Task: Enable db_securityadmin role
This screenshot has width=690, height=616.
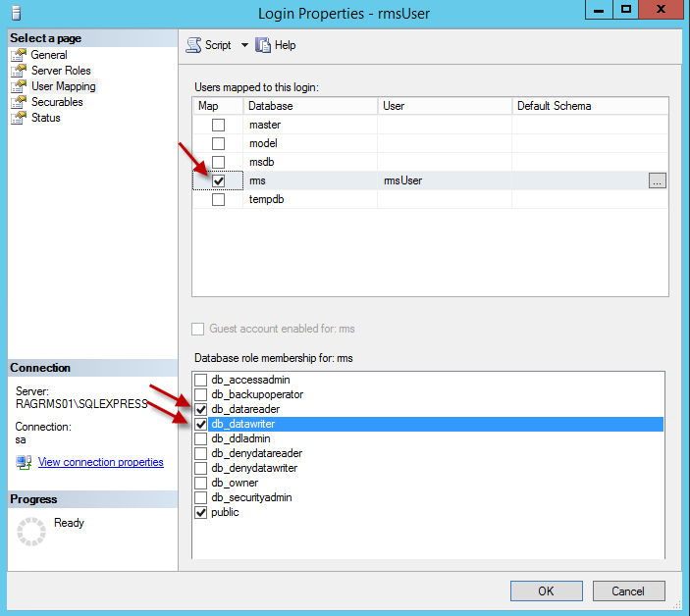Action: click(200, 497)
